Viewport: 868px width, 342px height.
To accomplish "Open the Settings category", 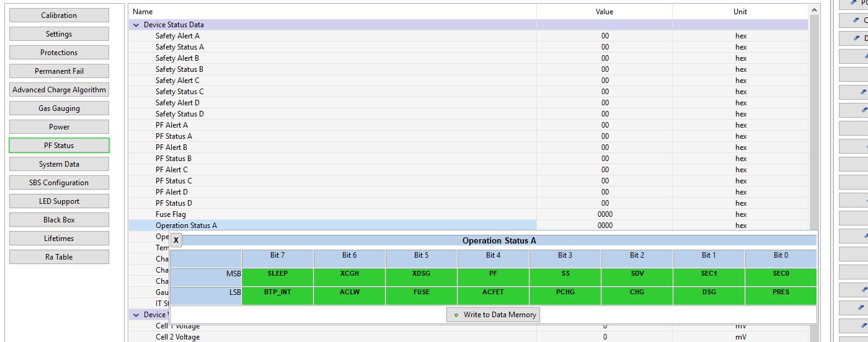I will tap(59, 34).
